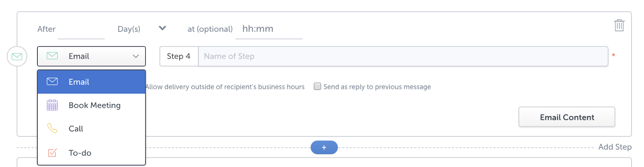Focus the Name of Step field

click(x=402, y=56)
